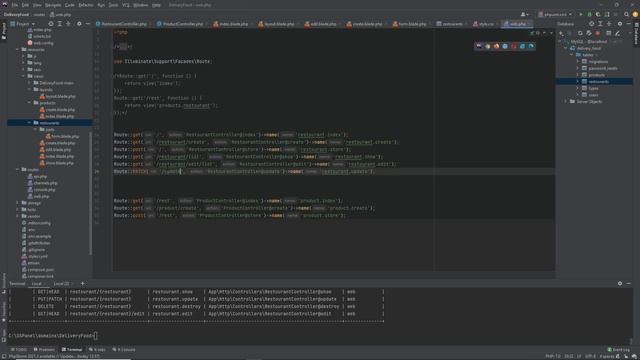This screenshot has width=640, height=360.
Task: Hide the Project panel with minus icon
Action: point(88,24)
